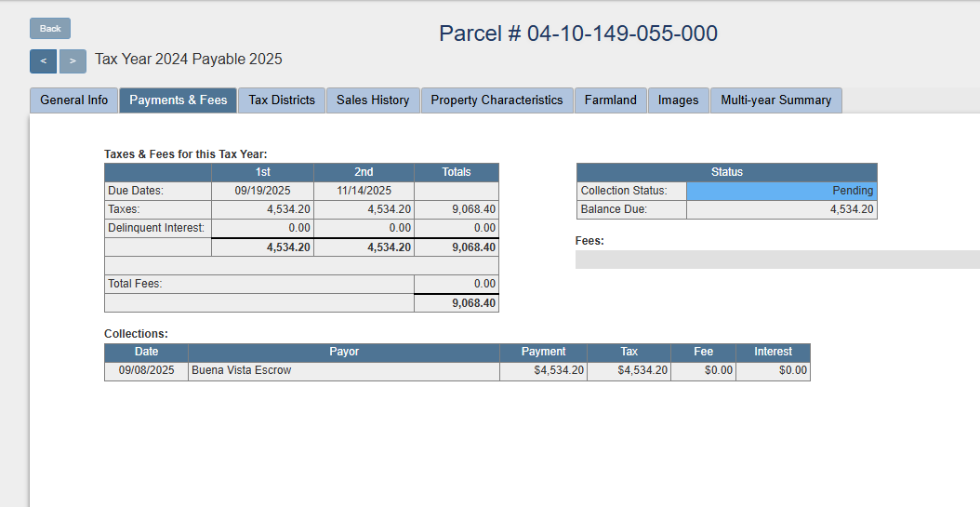Image resolution: width=980 pixels, height=507 pixels.
Task: Click the 09/19/2025 first due date
Action: point(263,191)
